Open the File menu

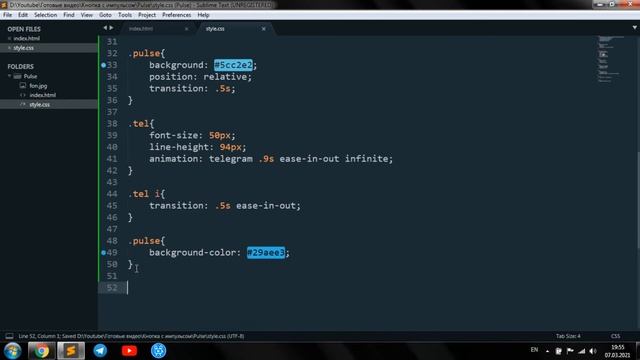coord(7,15)
